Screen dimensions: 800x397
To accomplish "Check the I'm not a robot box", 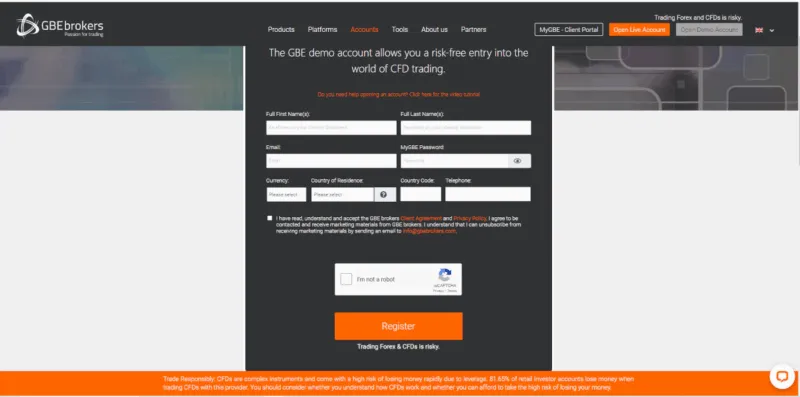I will tap(346, 279).
